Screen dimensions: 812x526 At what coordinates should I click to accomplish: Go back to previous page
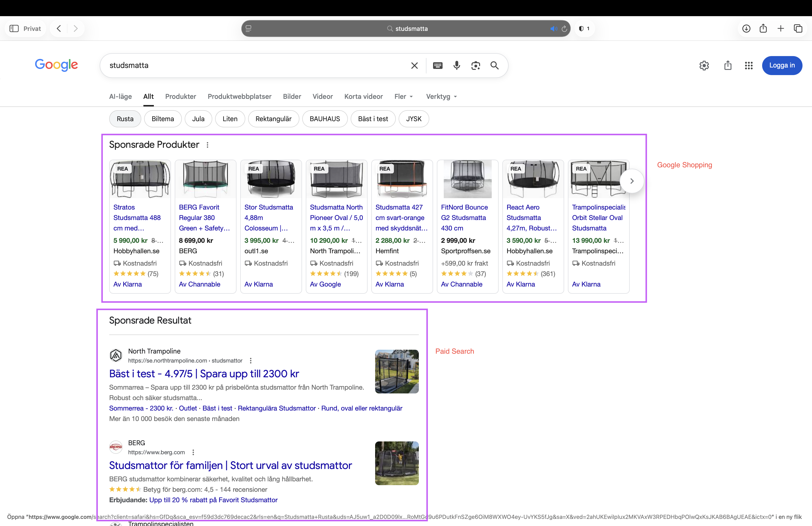tap(59, 28)
